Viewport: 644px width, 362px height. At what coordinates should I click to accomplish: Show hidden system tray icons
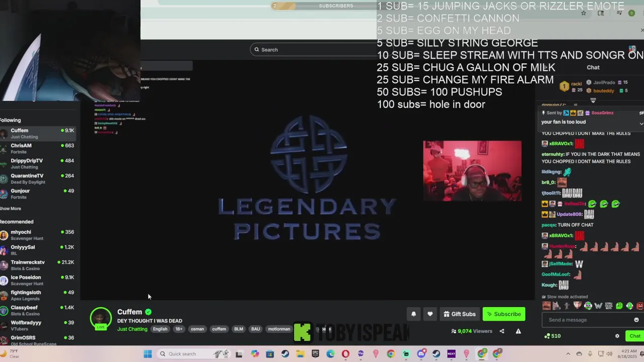pos(568,354)
